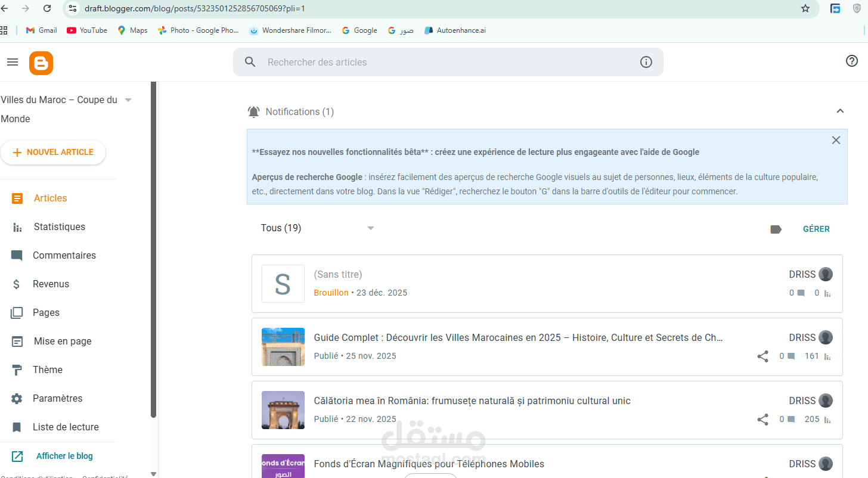
Task: Click the Afficher le blog link
Action: [64, 456]
